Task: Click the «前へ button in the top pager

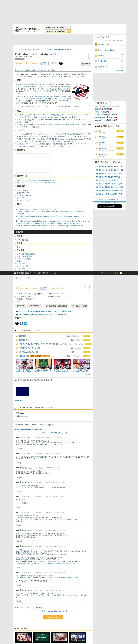Action: (42, 433)
